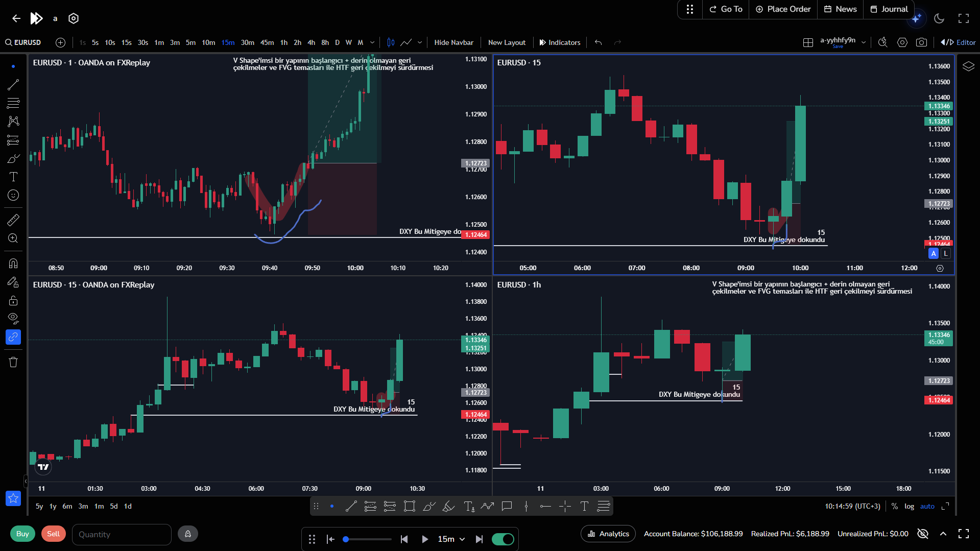Click the Quantity input field
This screenshot has width=980, height=551.
point(122,534)
